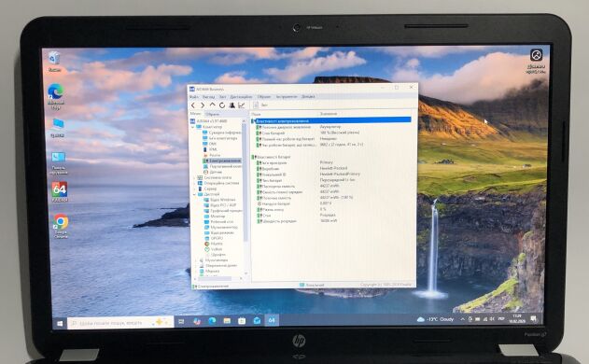Expand the Сервер tree branch
589x364 pixels.
coord(194,189)
